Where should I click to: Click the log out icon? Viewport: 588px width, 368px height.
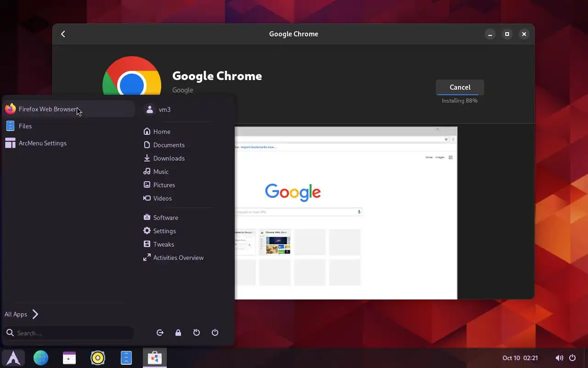click(x=160, y=333)
